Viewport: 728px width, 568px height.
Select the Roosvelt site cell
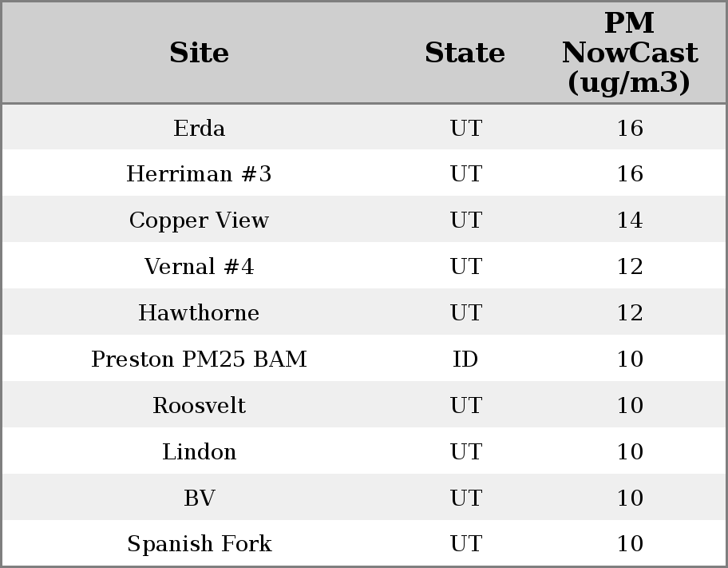pyautogui.click(x=199, y=406)
